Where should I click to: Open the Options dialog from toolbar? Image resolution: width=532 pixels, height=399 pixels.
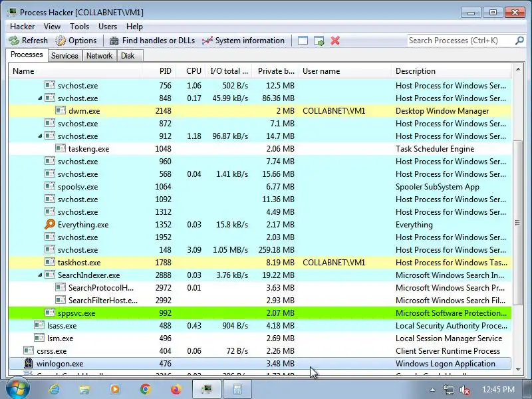click(76, 41)
